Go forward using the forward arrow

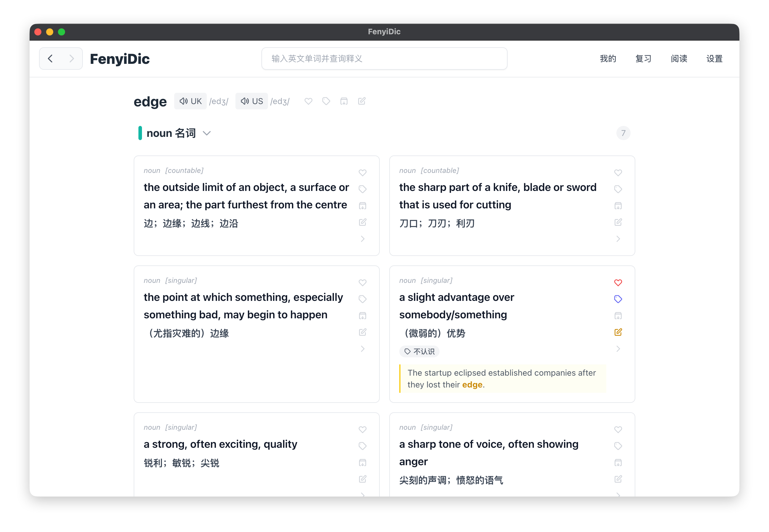71,59
